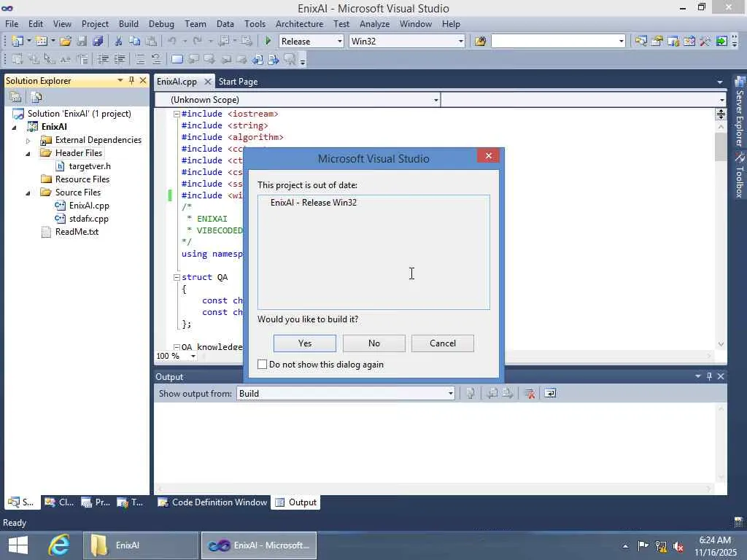Open the Release configuration dropdown
Image resolution: width=747 pixels, height=560 pixels.
(340, 42)
